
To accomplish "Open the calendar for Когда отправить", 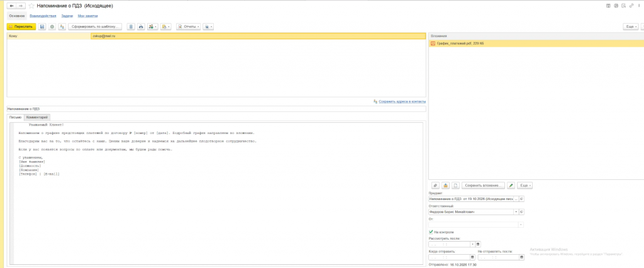I will point(473,257).
